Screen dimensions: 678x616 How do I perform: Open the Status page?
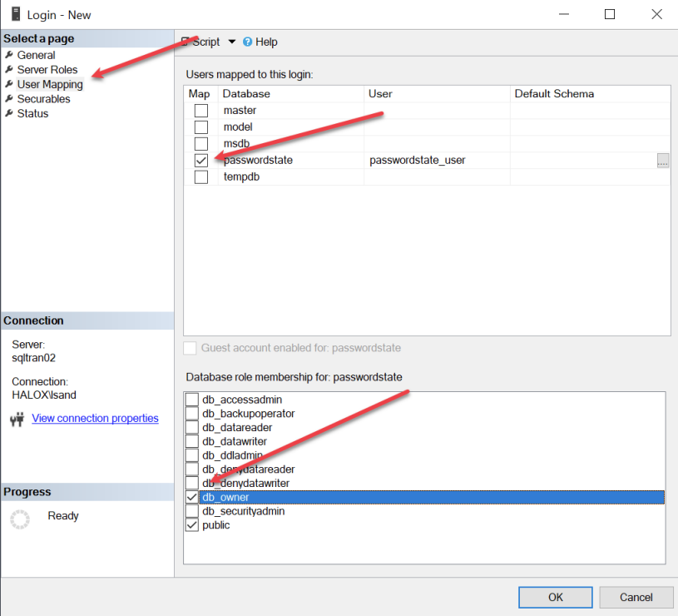tap(32, 114)
